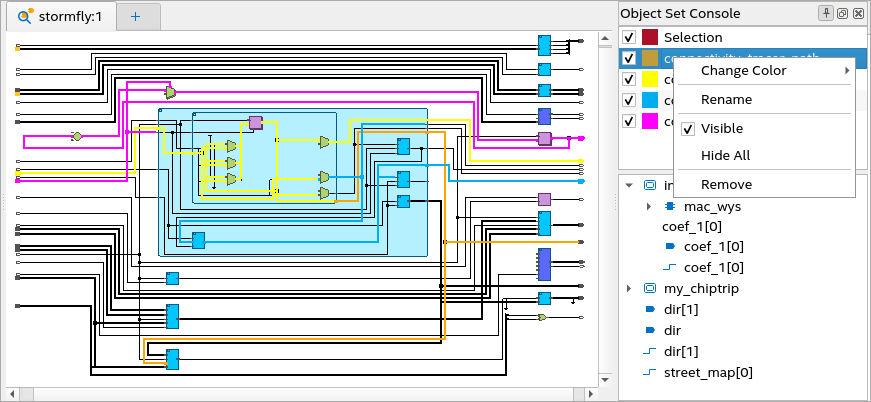
Task: Select Hide All in context menu
Action: (x=725, y=156)
